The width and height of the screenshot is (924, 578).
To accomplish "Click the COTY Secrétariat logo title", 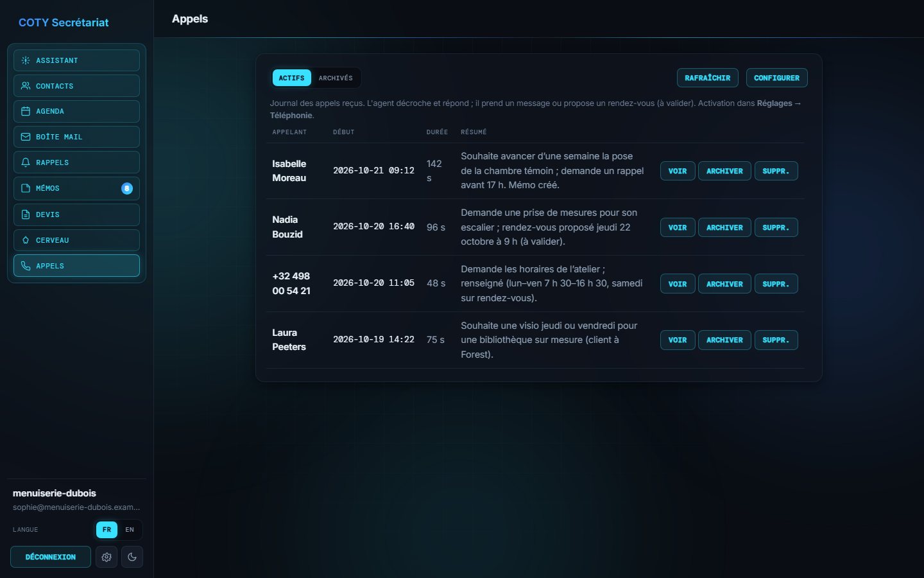I will (64, 22).
